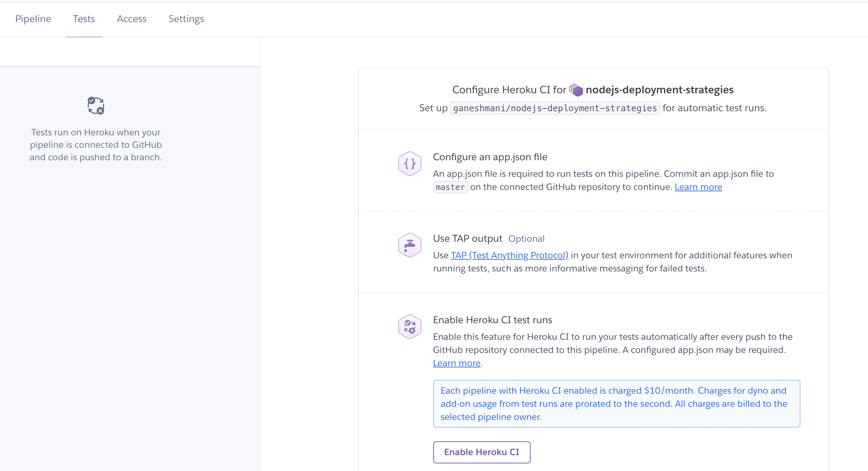The height and width of the screenshot is (471, 868).
Task: Click the nodejs-deployment-strategies pipeline name heading
Action: click(x=659, y=90)
